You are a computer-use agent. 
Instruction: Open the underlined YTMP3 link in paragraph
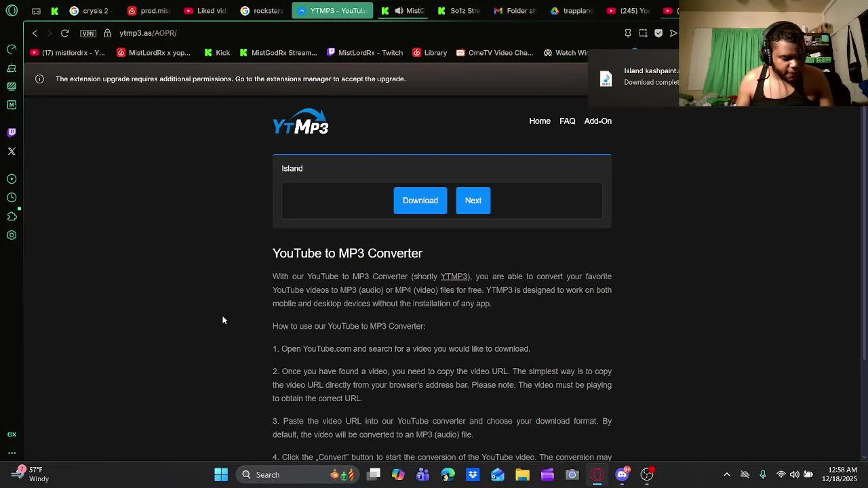click(454, 277)
